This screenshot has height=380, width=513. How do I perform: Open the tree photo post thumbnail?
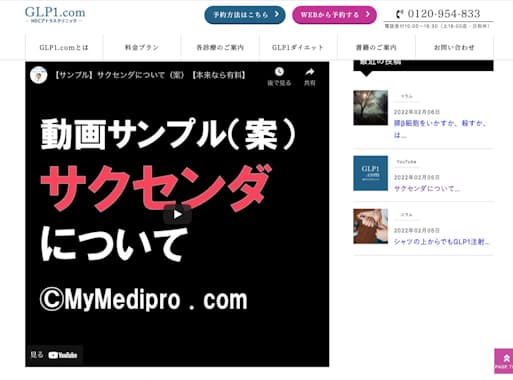coord(371,108)
